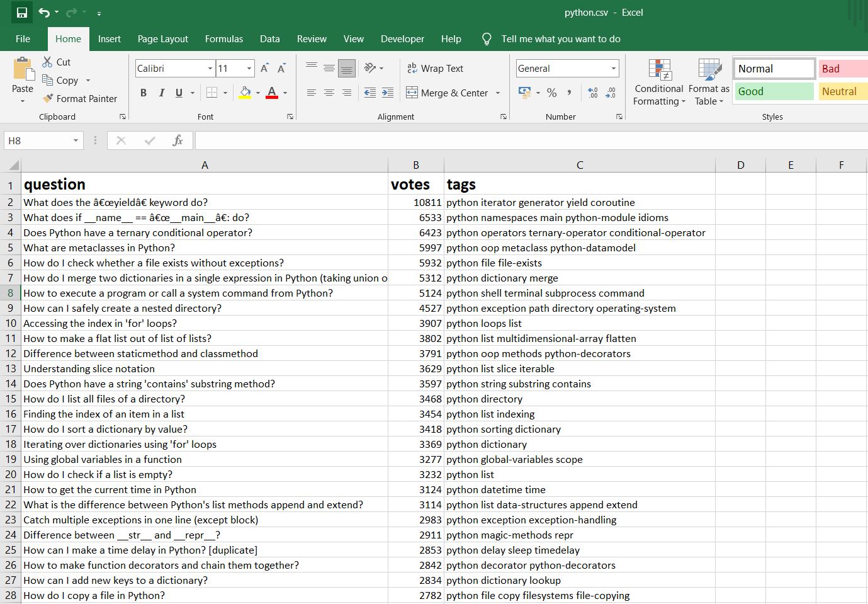
Task: Click the Undo arrow icon
Action: (43, 13)
